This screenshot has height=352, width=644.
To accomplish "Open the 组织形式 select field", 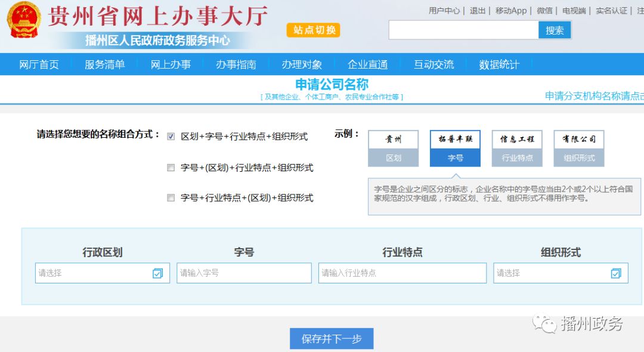I will coord(552,273).
